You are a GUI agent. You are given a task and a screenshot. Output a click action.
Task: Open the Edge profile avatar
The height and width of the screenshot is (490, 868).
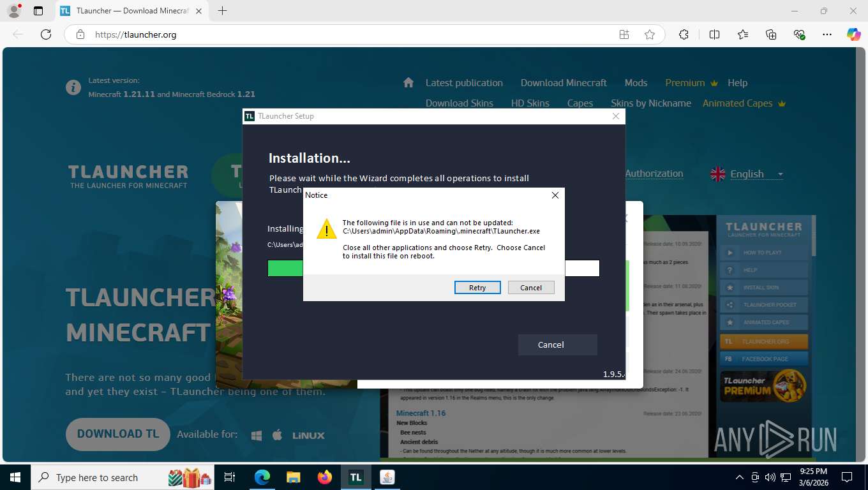point(13,11)
